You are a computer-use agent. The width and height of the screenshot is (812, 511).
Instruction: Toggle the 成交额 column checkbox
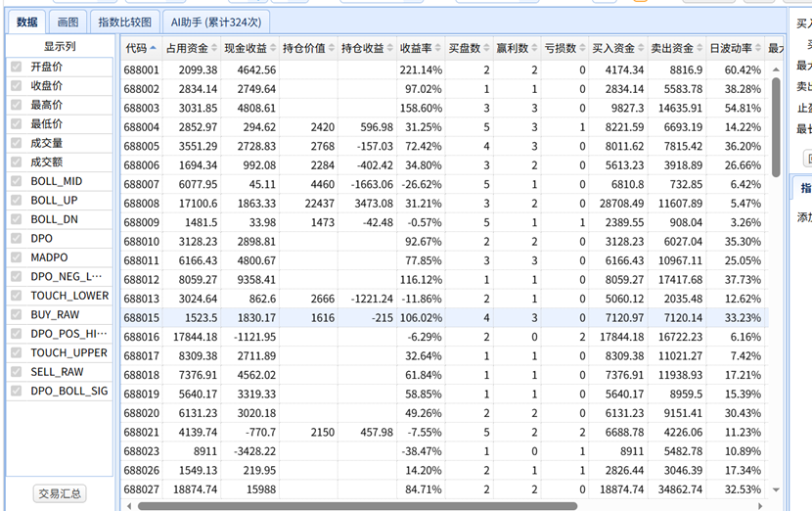point(17,163)
